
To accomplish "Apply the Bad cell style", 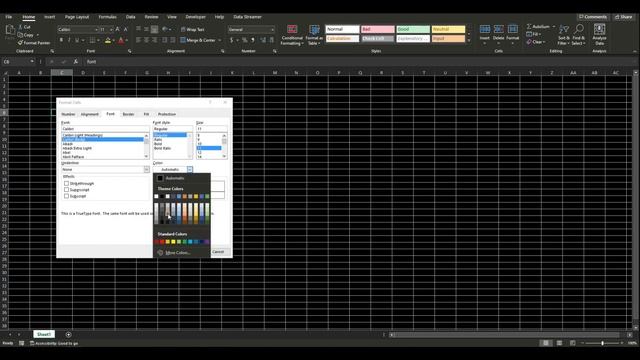I will 378,29.
